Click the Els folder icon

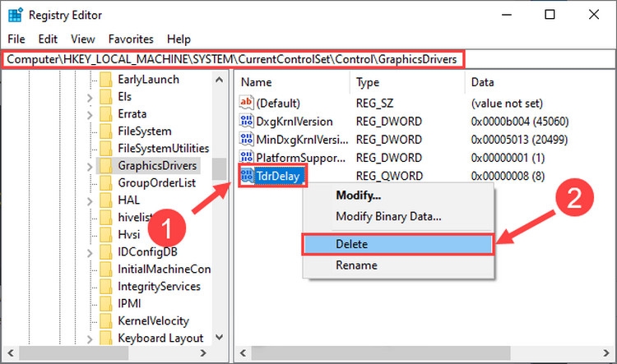pos(106,97)
